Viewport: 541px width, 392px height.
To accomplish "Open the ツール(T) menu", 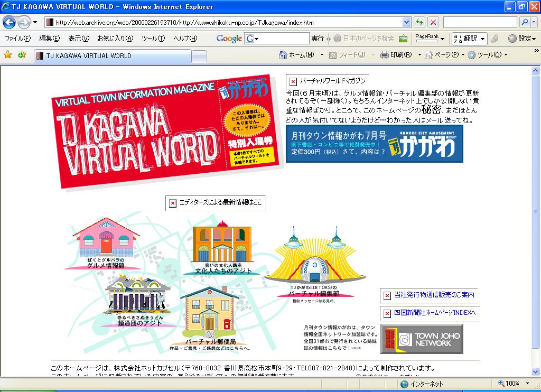I will [153, 39].
